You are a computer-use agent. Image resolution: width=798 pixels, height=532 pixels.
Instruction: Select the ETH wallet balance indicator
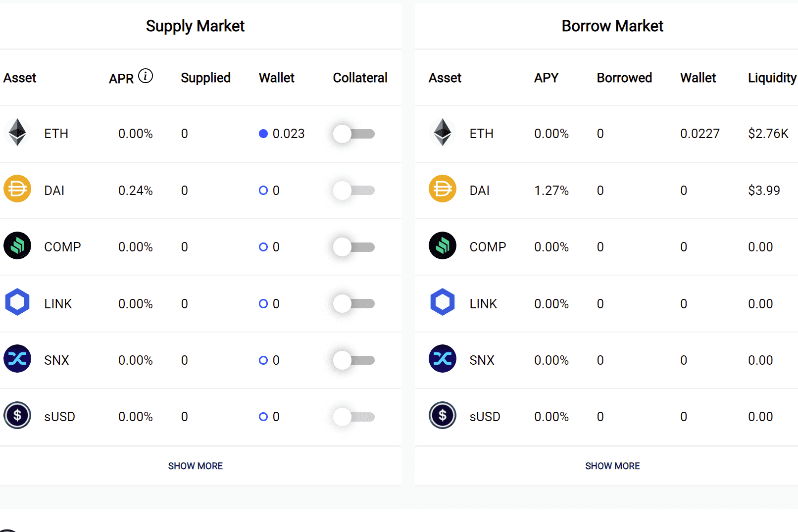click(x=263, y=134)
